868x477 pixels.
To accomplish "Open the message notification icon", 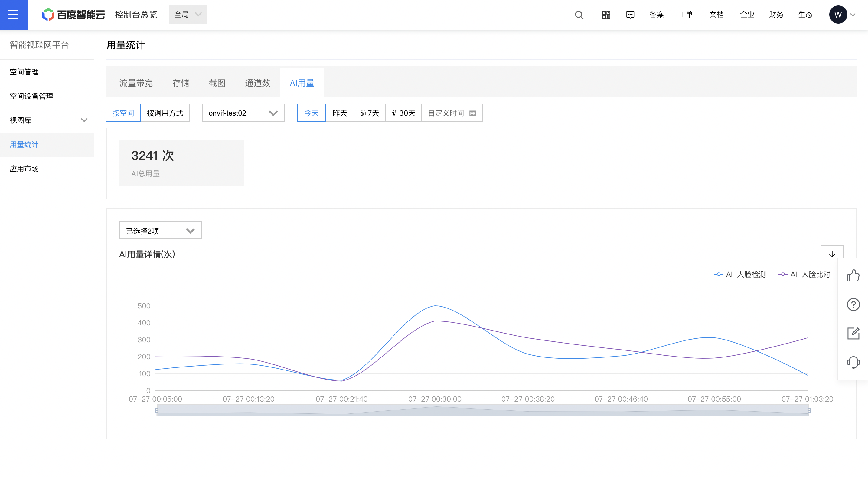I will (x=630, y=15).
